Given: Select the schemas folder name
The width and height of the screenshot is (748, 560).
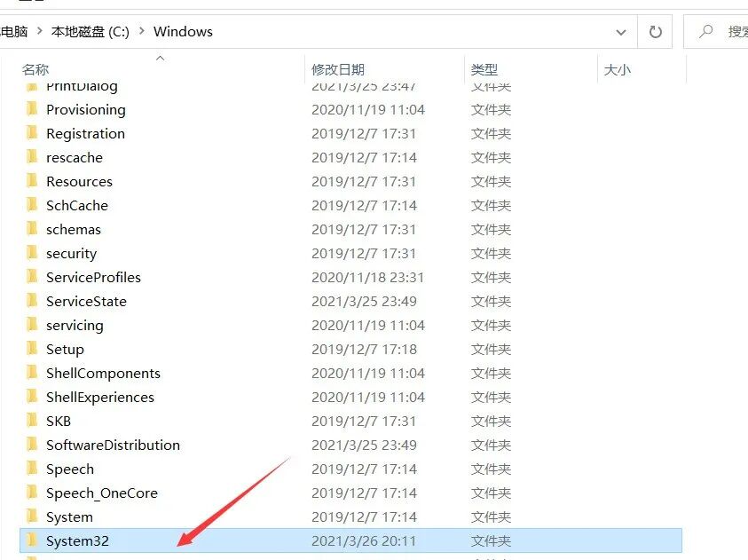Looking at the screenshot, I should point(74,230).
